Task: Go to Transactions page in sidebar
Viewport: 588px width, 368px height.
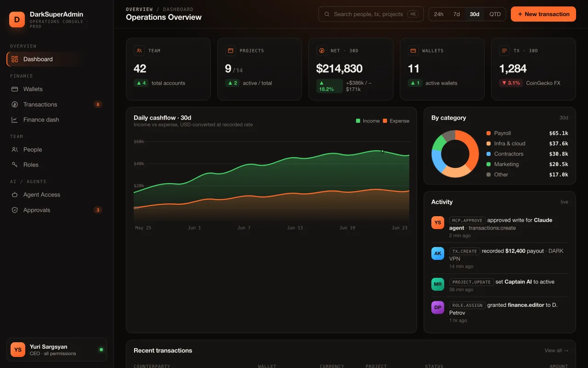Action: [x=57, y=104]
